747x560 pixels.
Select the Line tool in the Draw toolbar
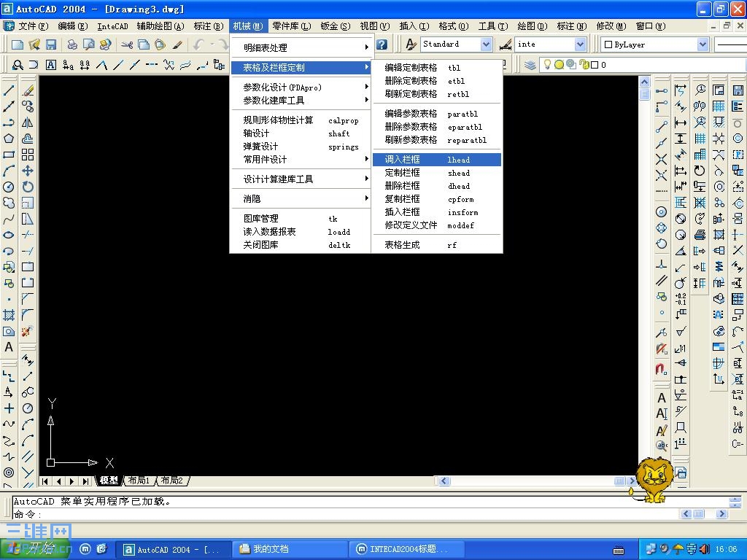[9, 90]
